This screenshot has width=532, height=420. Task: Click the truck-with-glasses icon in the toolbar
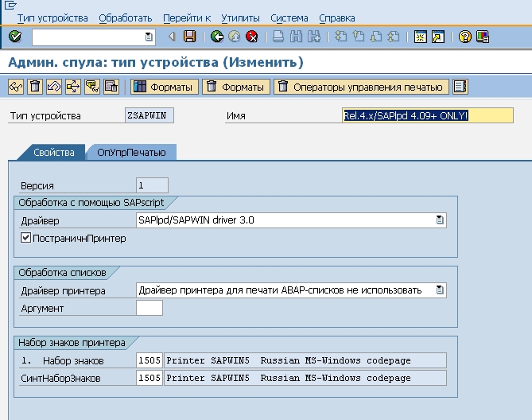point(92,87)
